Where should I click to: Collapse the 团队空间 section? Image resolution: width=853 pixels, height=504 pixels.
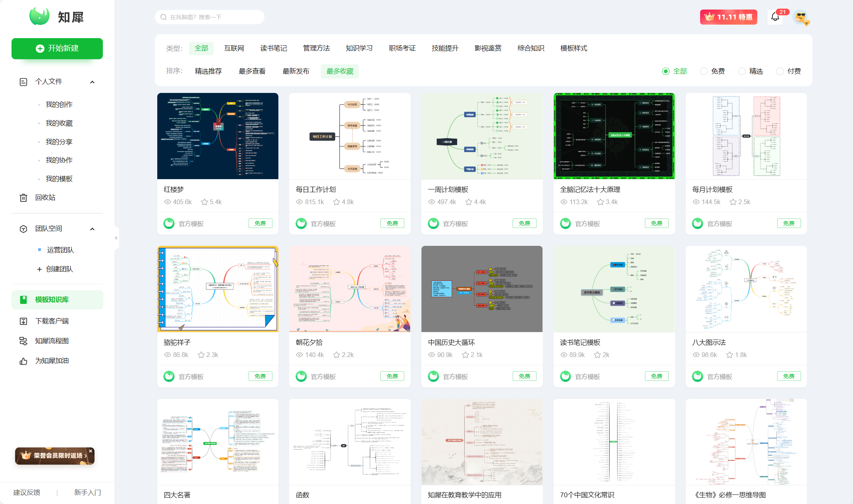(92, 229)
